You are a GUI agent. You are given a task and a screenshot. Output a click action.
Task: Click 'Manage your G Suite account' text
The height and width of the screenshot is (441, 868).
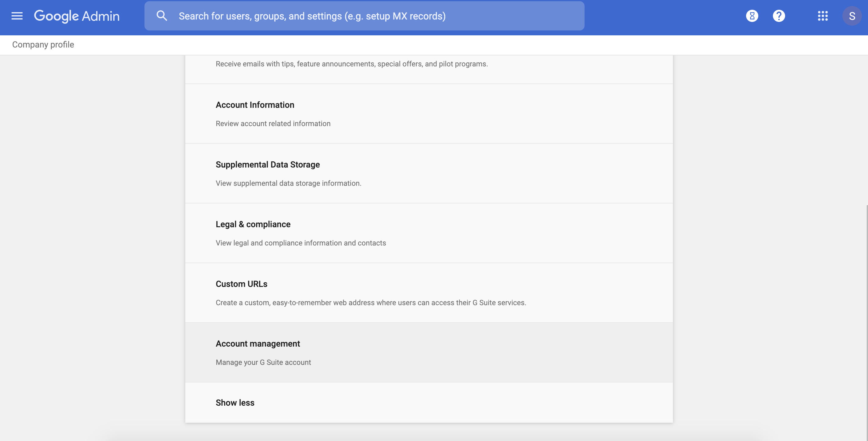click(x=263, y=362)
